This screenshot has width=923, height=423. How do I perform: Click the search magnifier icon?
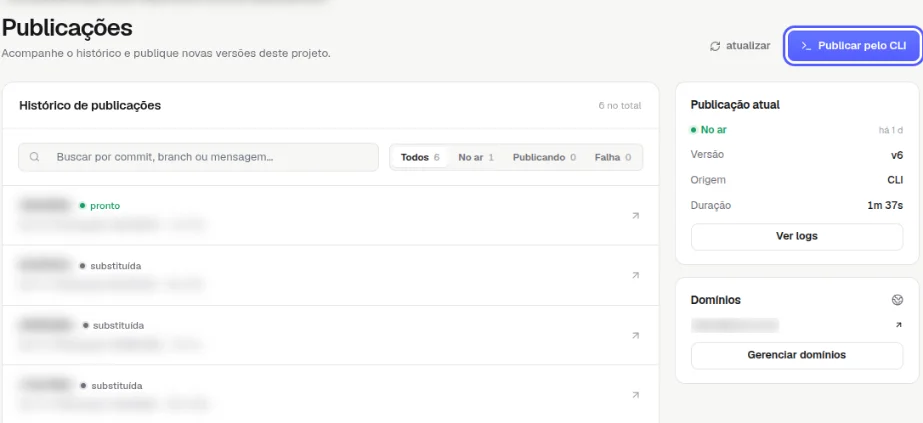(35, 157)
